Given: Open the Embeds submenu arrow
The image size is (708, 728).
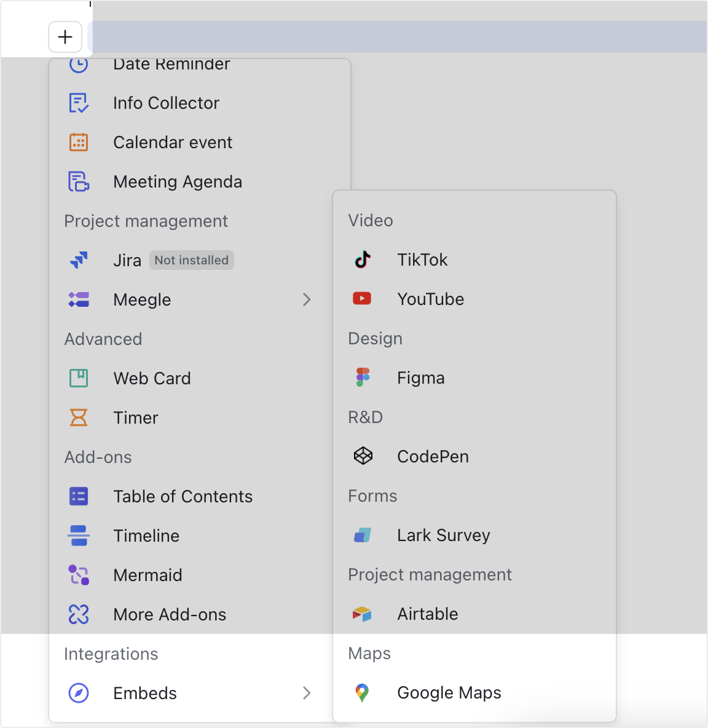Looking at the screenshot, I should pos(307,693).
